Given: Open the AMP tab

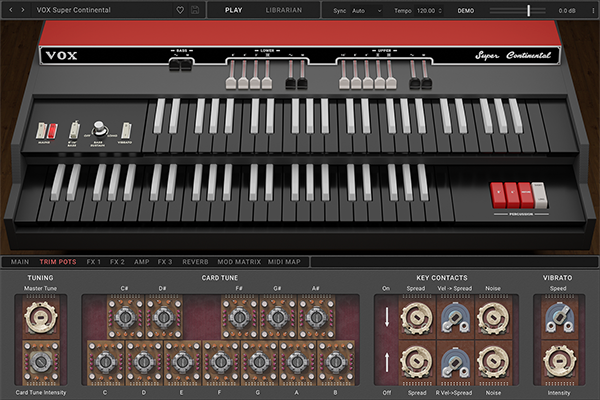Looking at the screenshot, I should click(x=142, y=262).
